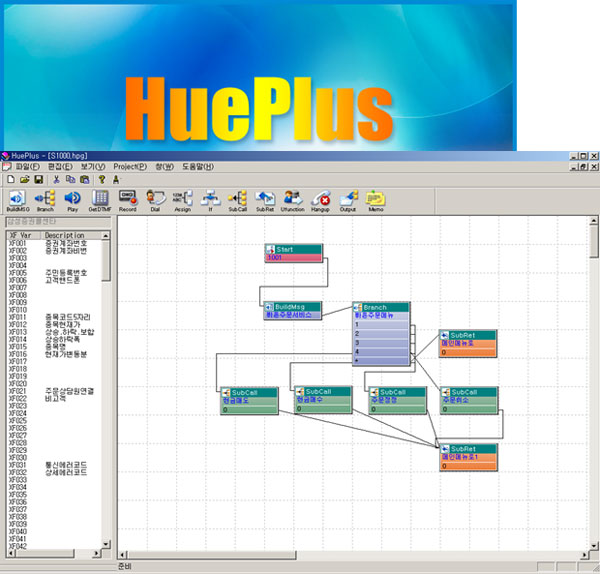The height and width of the screenshot is (574, 600).
Task: Select variable row XF001
Action: coord(54,243)
